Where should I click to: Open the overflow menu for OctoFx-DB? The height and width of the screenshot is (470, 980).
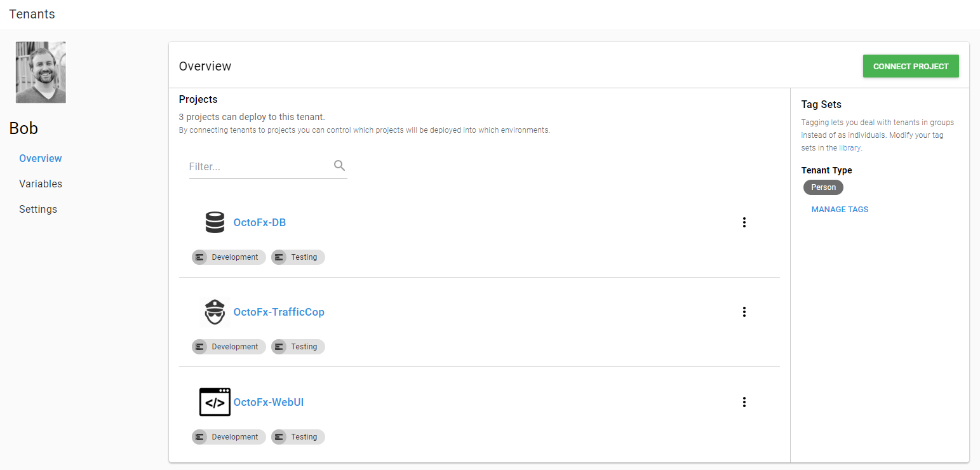pos(744,222)
